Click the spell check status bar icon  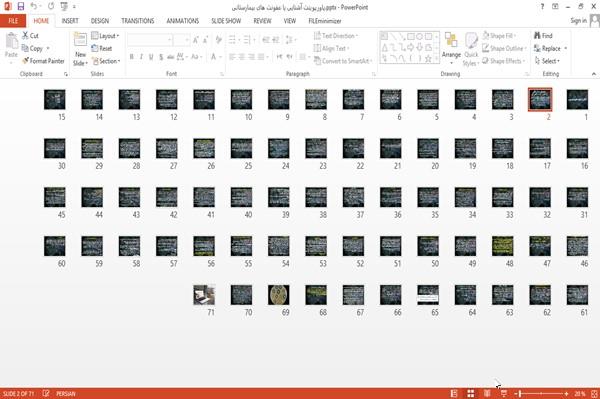coord(46,393)
